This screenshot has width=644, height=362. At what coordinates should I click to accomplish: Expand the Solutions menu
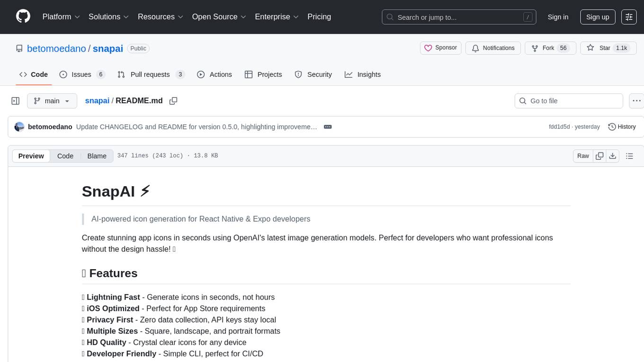tap(108, 17)
